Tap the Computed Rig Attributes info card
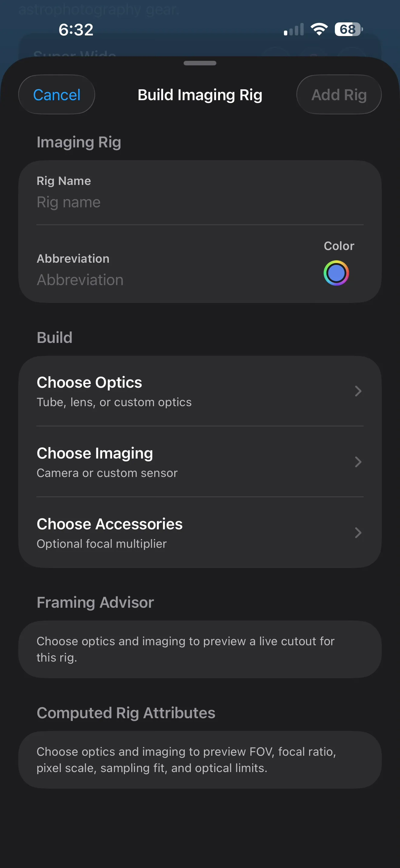 pos(200,760)
